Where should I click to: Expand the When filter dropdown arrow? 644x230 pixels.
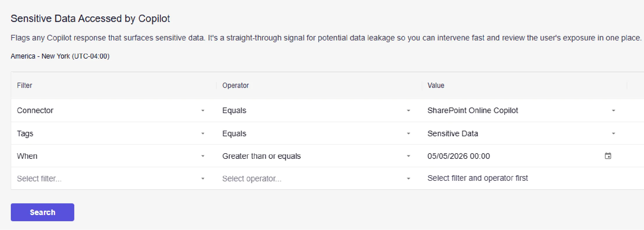tap(203, 156)
